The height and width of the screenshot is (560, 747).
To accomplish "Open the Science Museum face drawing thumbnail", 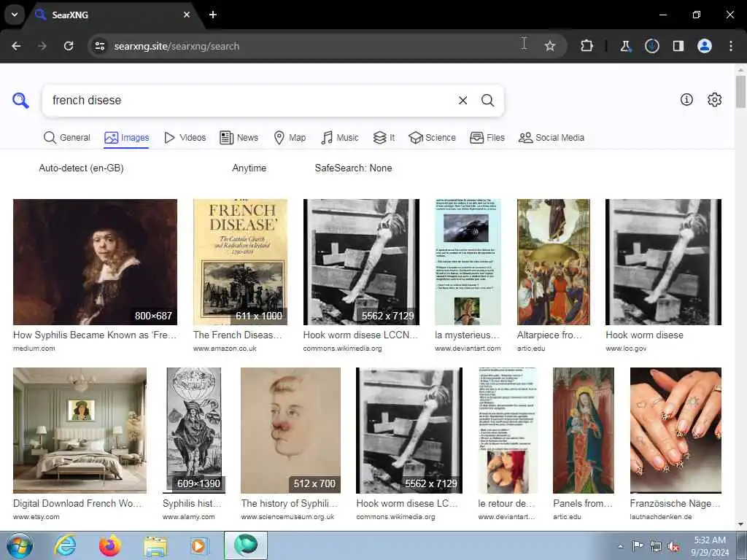I will [290, 430].
